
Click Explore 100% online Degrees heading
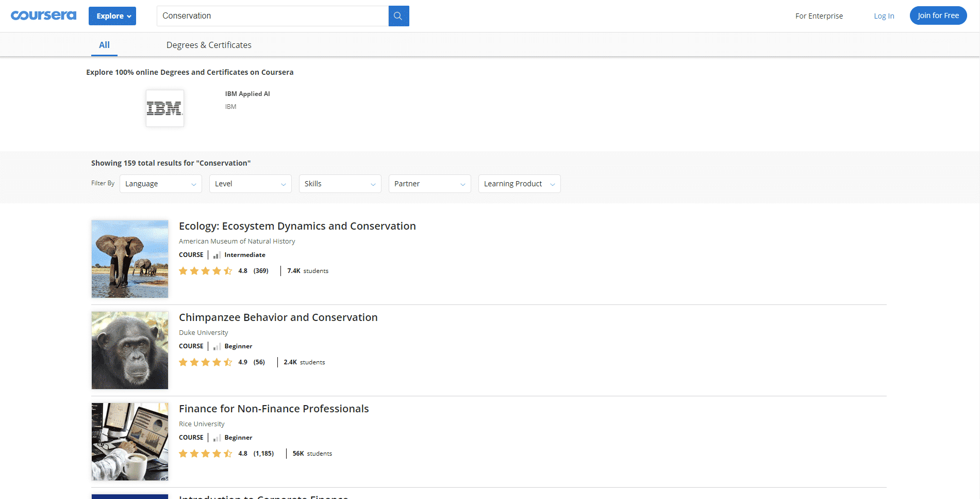pyautogui.click(x=190, y=72)
